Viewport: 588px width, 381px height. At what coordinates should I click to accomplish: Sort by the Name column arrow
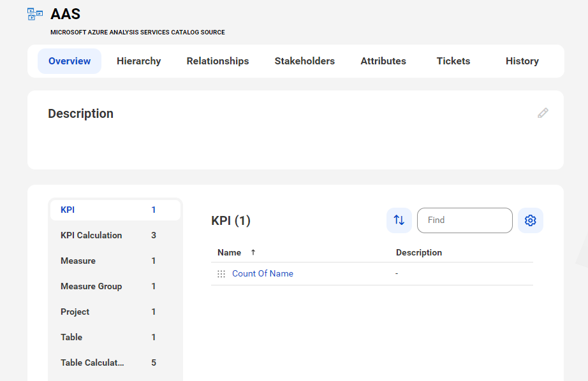pyautogui.click(x=253, y=252)
